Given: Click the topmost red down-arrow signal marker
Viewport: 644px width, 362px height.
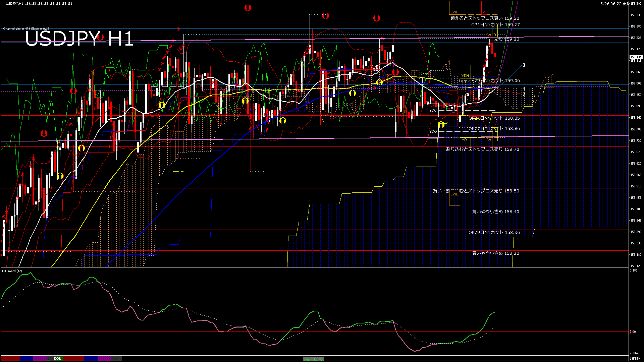Looking at the screenshot, I should 248,8.
